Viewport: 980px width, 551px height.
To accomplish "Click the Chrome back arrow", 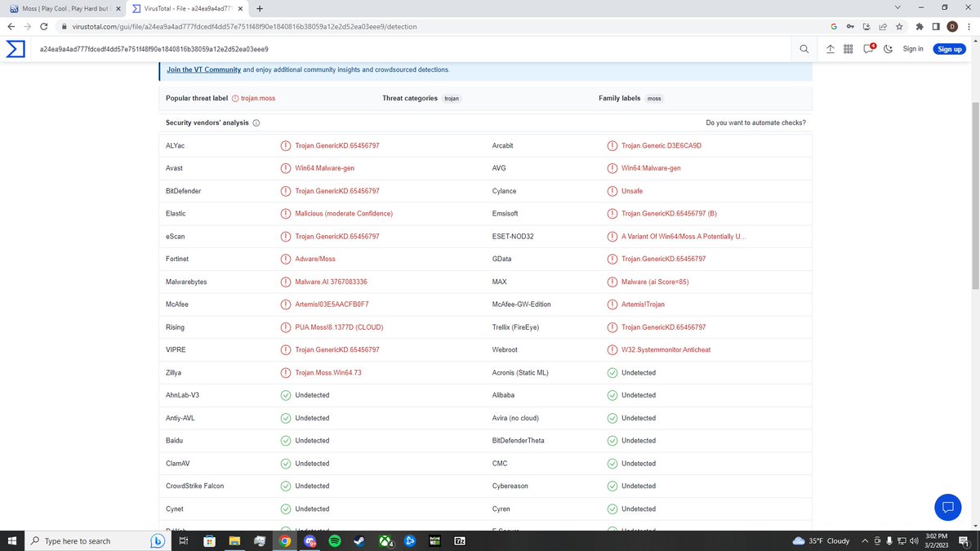I will (11, 26).
